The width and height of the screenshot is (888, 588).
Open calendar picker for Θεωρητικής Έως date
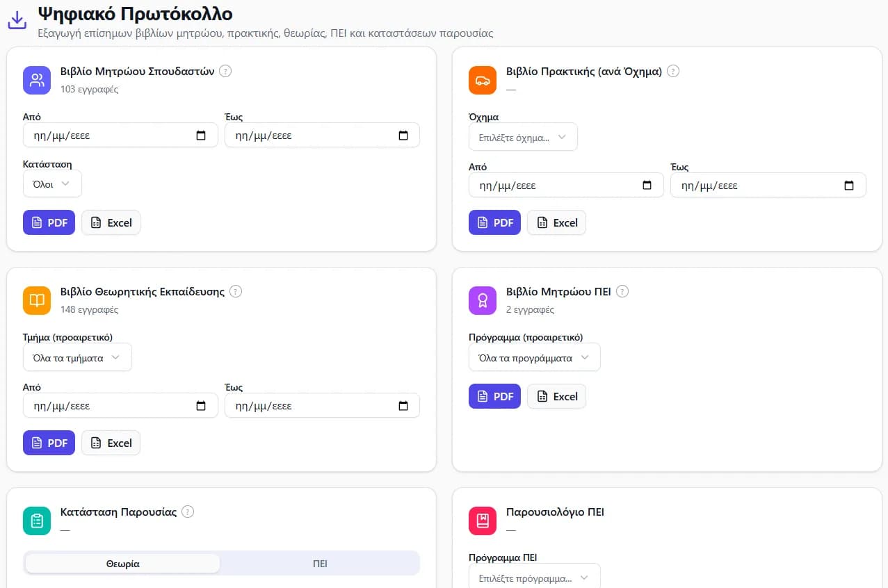pyautogui.click(x=403, y=406)
